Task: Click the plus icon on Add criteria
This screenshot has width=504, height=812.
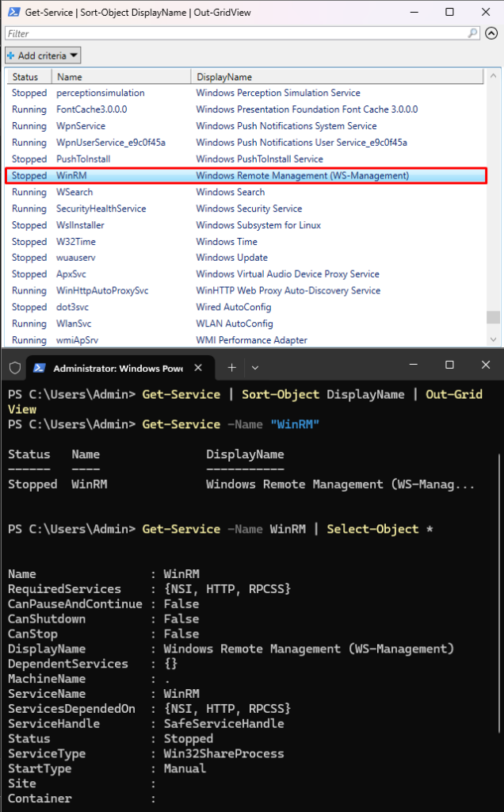Action: (11, 56)
